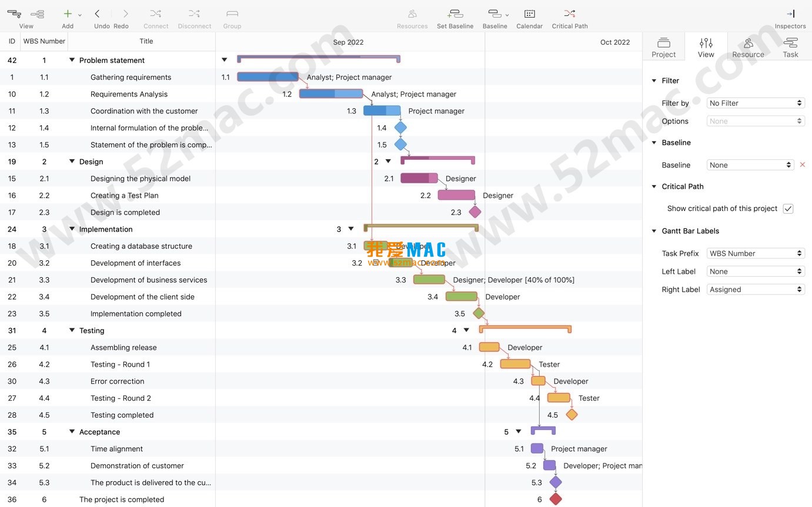Select the Testing - Round 1 task row
Screen dimensions: 812x507
click(x=120, y=364)
